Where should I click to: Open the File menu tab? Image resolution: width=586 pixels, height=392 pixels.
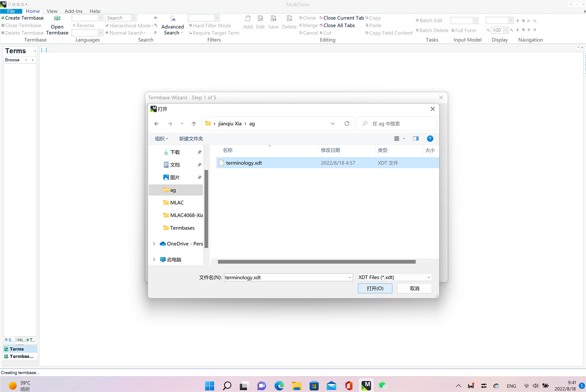click(x=11, y=11)
